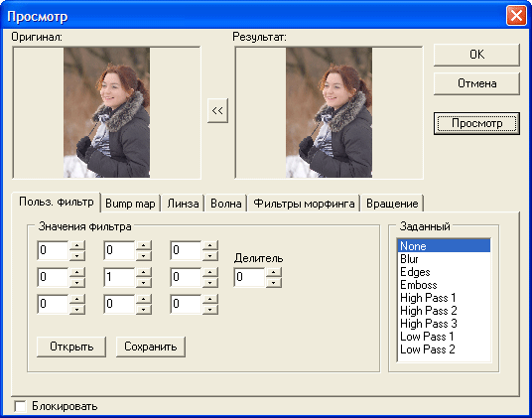The width and height of the screenshot is (532, 418).
Task: Decrease the center filter value (1)
Action: (144, 282)
